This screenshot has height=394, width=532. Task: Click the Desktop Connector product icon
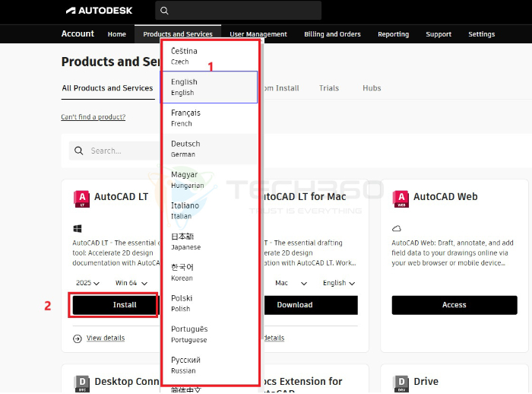[x=81, y=383]
